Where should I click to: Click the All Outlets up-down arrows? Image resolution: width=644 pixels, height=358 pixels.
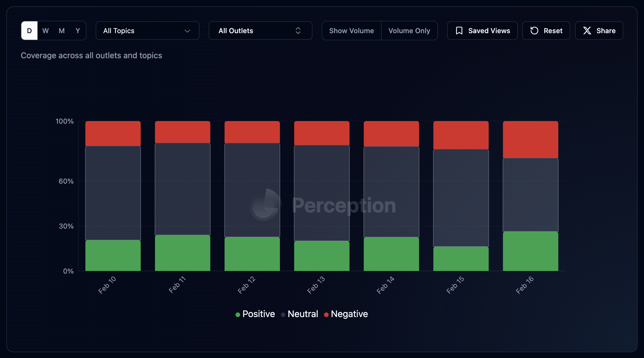coord(298,31)
